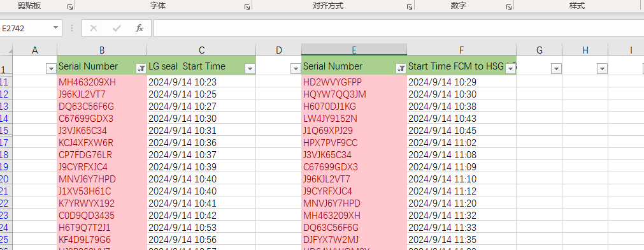Select column E header
The image size is (644, 250).
click(354, 50)
